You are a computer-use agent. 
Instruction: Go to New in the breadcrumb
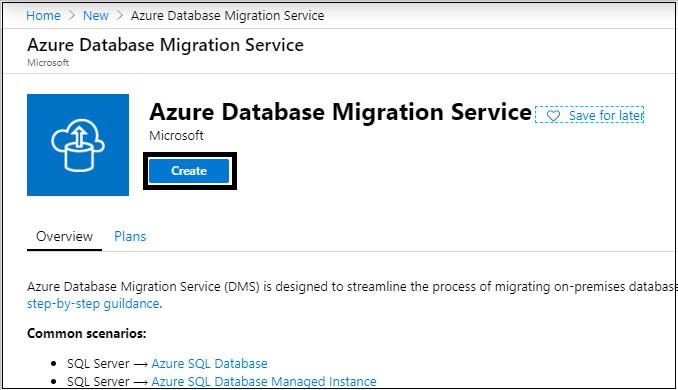click(96, 16)
